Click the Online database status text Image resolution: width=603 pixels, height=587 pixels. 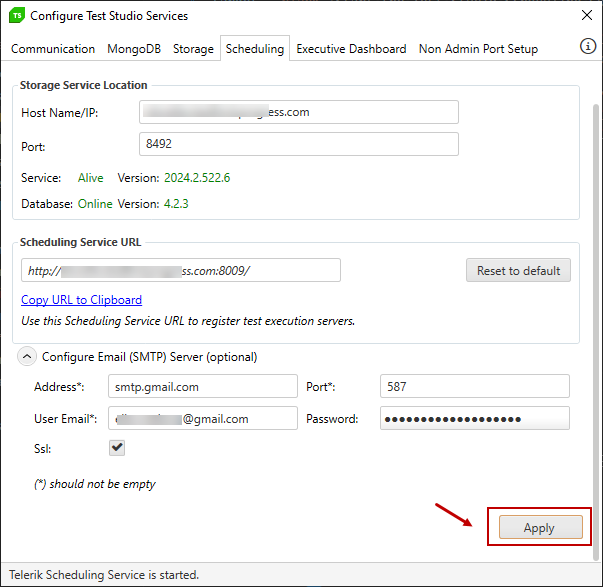(x=95, y=204)
